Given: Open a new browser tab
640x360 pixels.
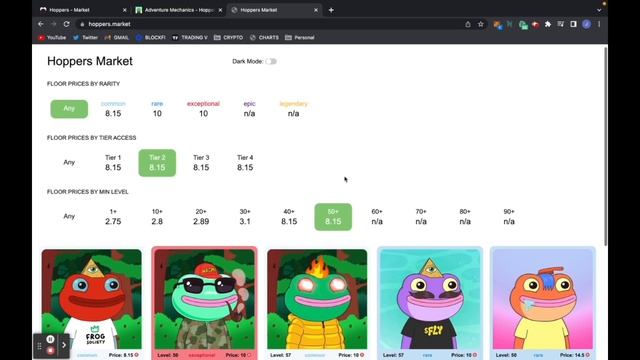Looking at the screenshot, I should point(331,10).
